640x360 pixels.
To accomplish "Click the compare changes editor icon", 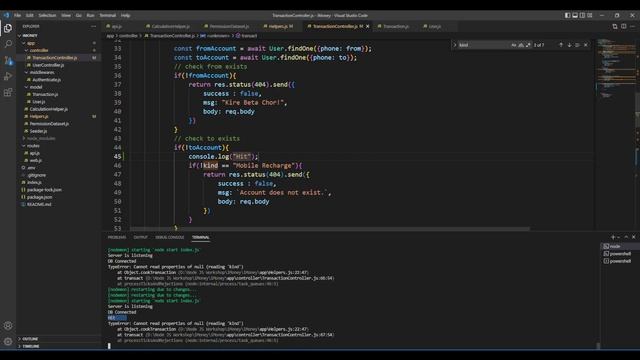I will pos(615,26).
